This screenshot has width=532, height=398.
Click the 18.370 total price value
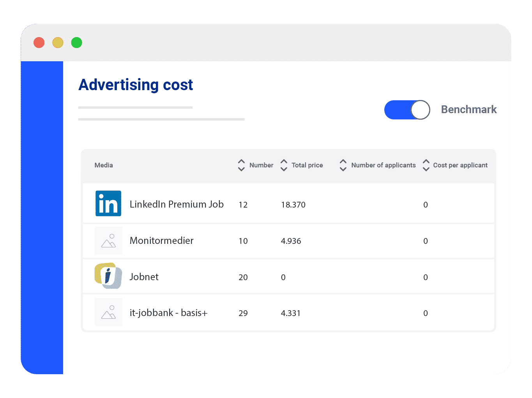(x=293, y=204)
